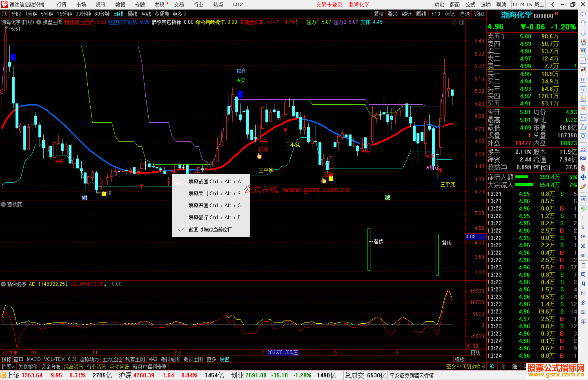Click the 大宗流入 green progress bar
The image size is (588, 380).
[524, 185]
